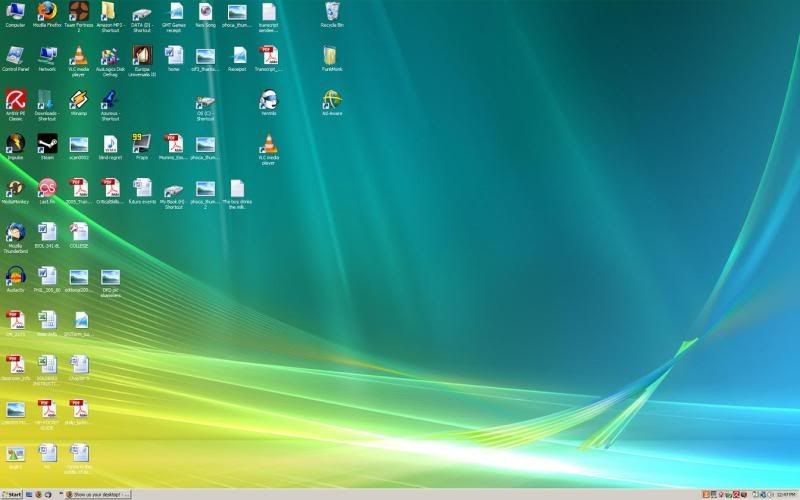
Task: Open the Network desktop icon
Action: [x=47, y=58]
